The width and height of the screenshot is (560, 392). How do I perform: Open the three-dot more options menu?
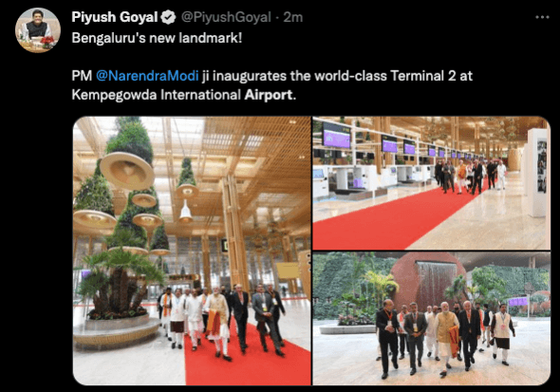coord(542,17)
